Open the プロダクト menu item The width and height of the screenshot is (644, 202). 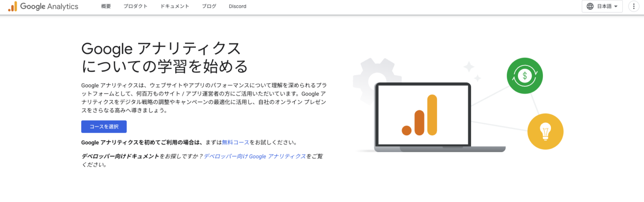(x=136, y=6)
